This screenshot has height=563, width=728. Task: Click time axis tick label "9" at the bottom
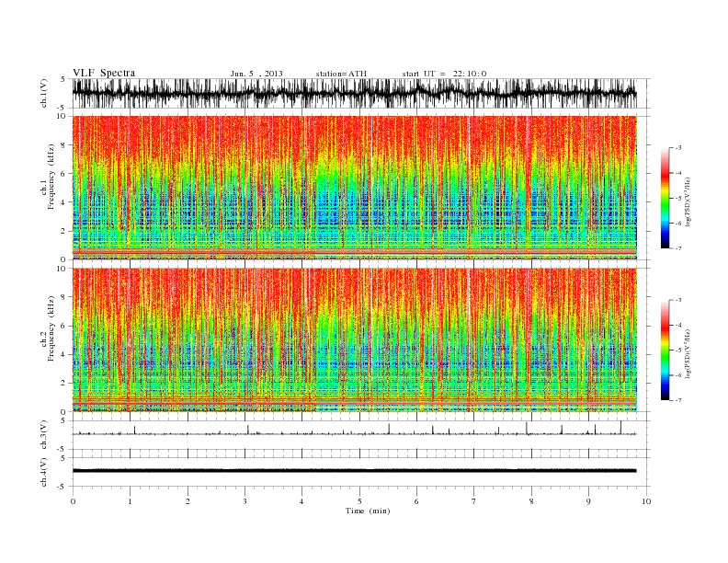[588, 501]
